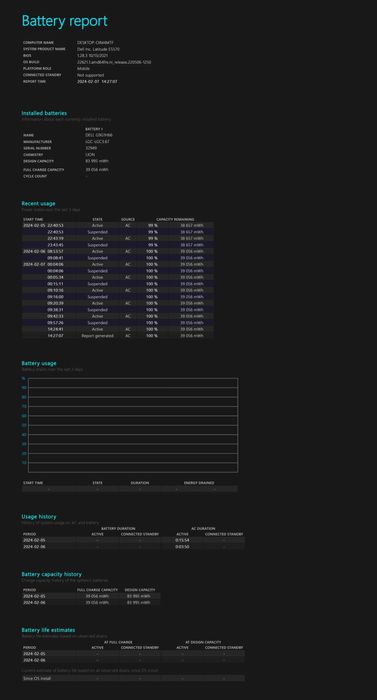Click the ENERGY DRAINED column header
Image resolution: width=377 pixels, height=700 pixels.
[x=199, y=483]
